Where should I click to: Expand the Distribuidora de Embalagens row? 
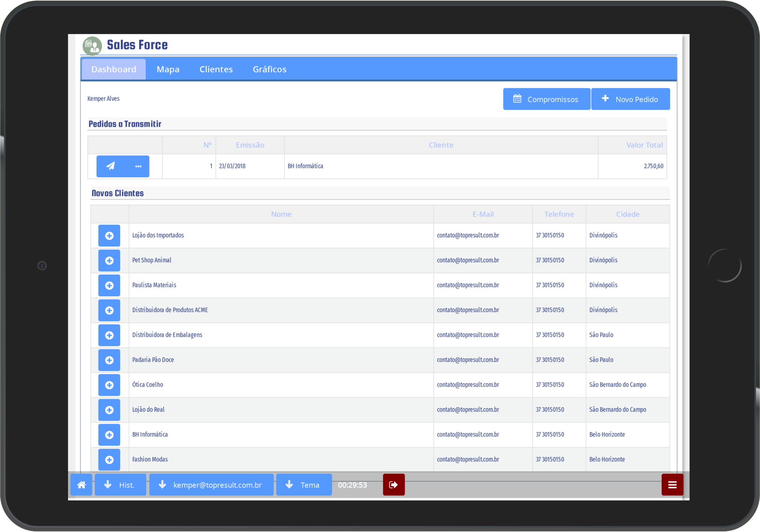click(x=109, y=335)
